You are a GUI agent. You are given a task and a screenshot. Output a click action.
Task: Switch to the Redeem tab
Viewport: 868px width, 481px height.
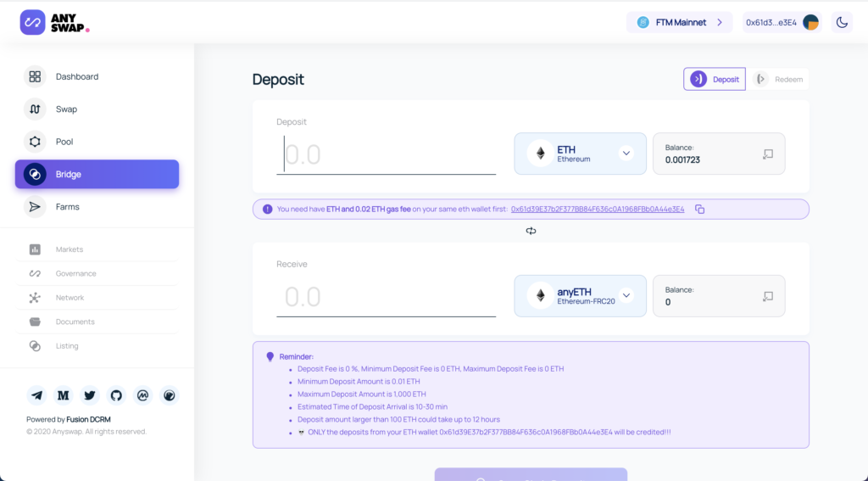coord(780,79)
